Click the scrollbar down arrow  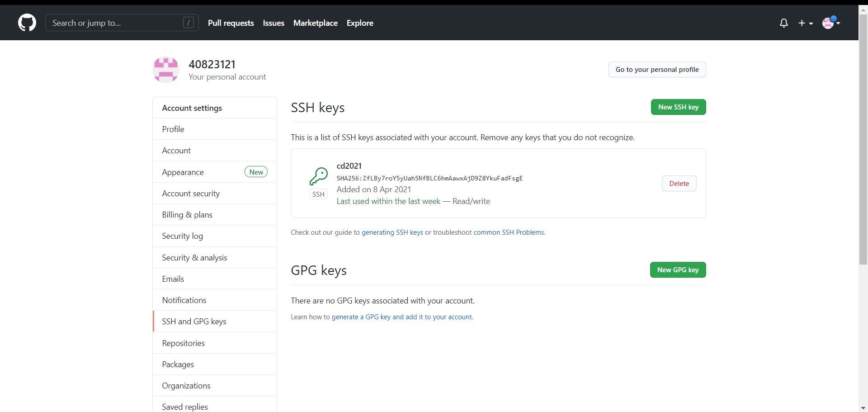(863, 408)
